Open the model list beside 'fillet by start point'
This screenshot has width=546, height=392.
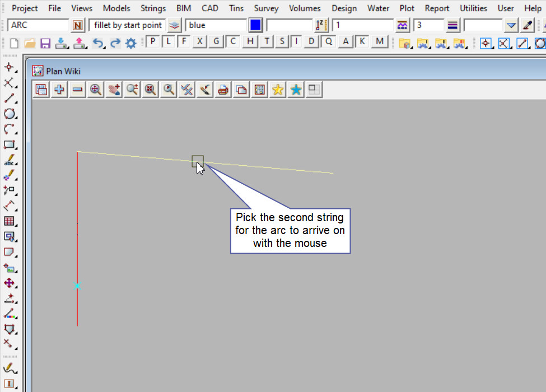coord(175,25)
